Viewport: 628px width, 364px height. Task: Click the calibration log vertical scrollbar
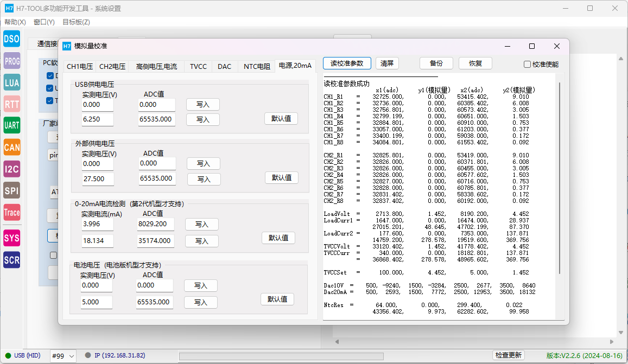559,178
